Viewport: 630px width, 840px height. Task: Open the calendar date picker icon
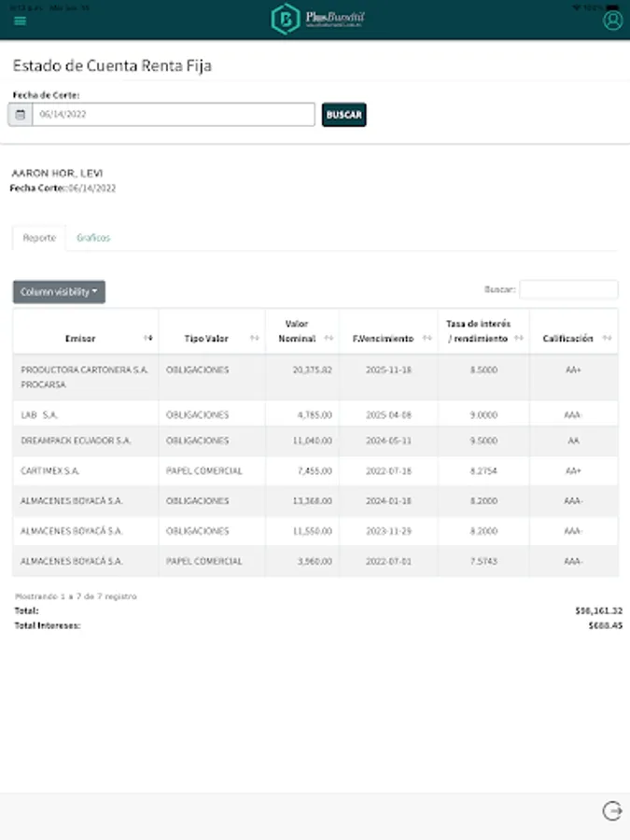21,115
